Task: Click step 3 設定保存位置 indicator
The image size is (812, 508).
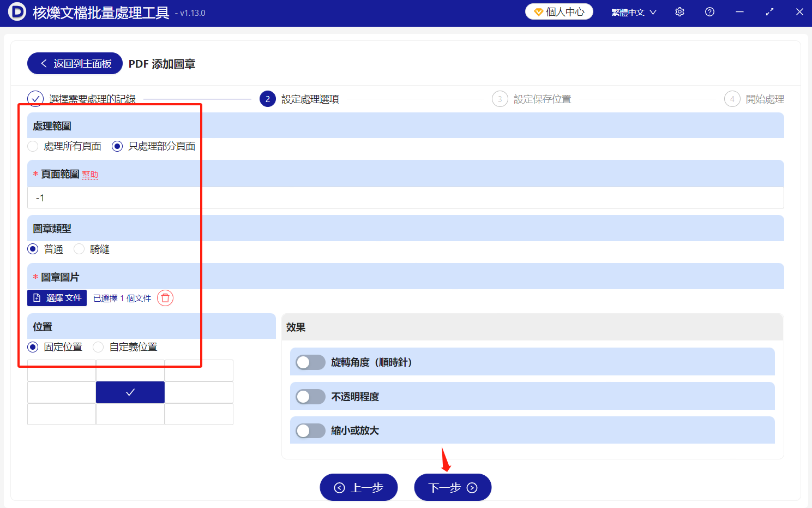Action: (x=500, y=99)
